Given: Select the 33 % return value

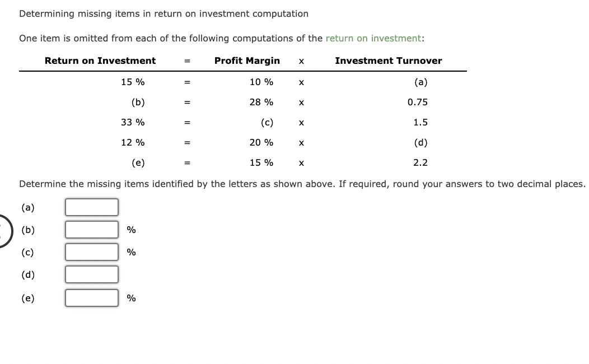Looking at the screenshot, I should (x=133, y=122).
